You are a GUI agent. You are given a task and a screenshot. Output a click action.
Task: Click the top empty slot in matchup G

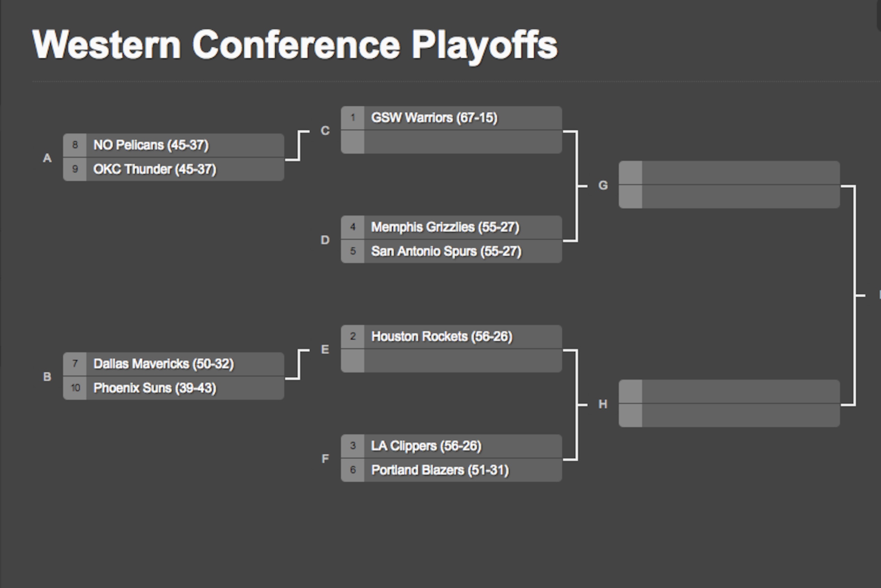pyautogui.click(x=729, y=173)
